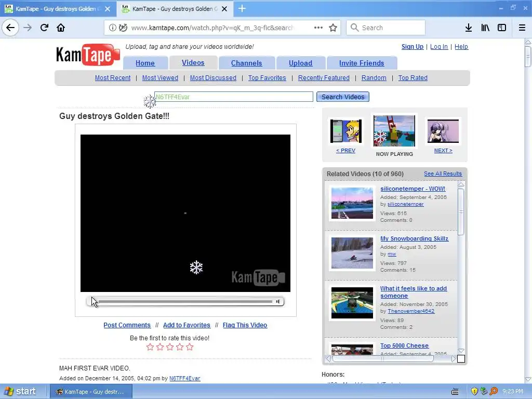This screenshot has height=399, width=532.
Task: Click the Most Recent link
Action: tap(113, 78)
